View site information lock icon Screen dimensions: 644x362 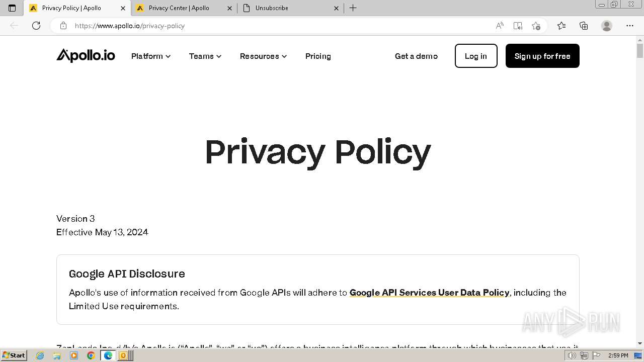pyautogui.click(x=63, y=26)
